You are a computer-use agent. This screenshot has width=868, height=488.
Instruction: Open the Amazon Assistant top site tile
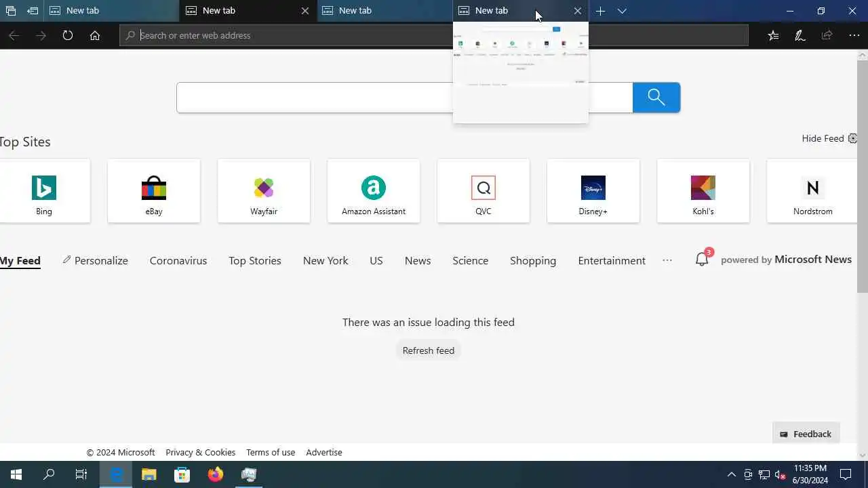(374, 190)
